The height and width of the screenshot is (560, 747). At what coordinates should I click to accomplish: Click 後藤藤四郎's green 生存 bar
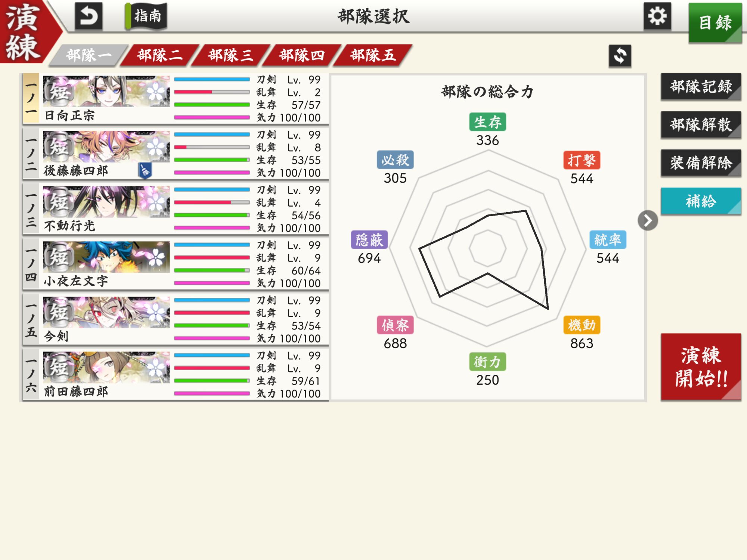pyautogui.click(x=212, y=160)
